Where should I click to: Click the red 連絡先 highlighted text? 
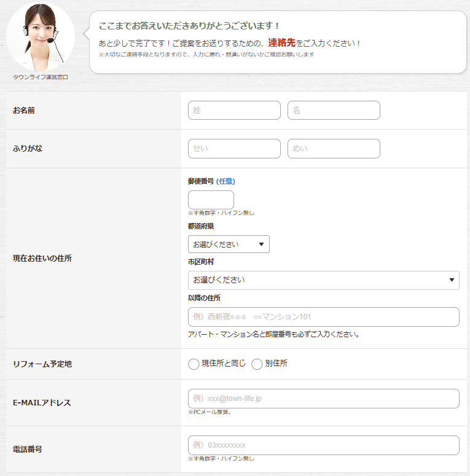pos(281,43)
